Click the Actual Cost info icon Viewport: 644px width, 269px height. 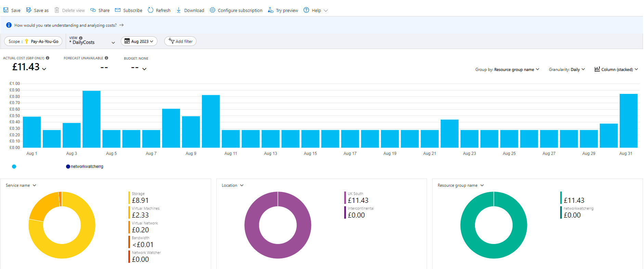48,58
